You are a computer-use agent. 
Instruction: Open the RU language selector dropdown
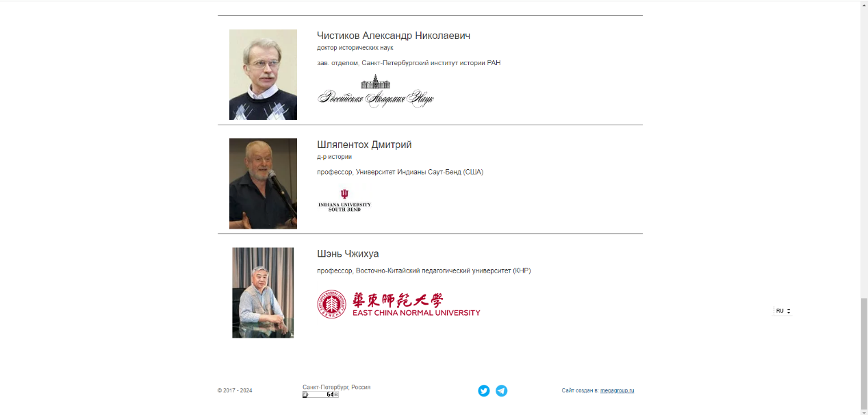tap(782, 311)
